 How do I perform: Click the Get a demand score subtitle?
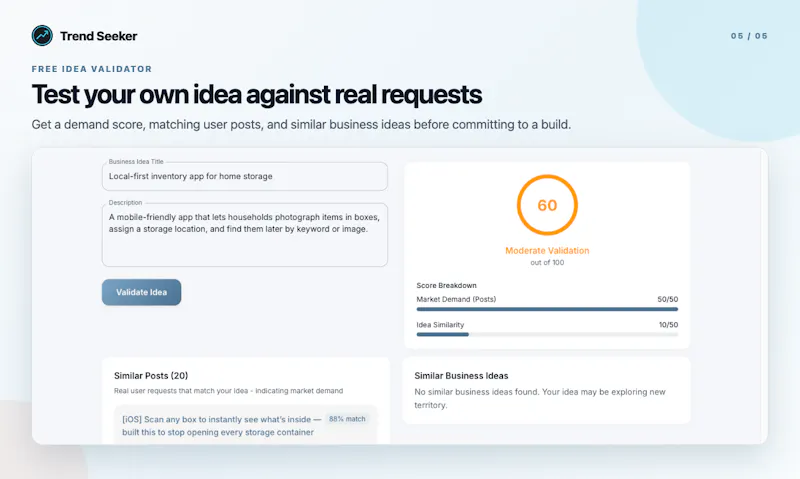(x=301, y=124)
